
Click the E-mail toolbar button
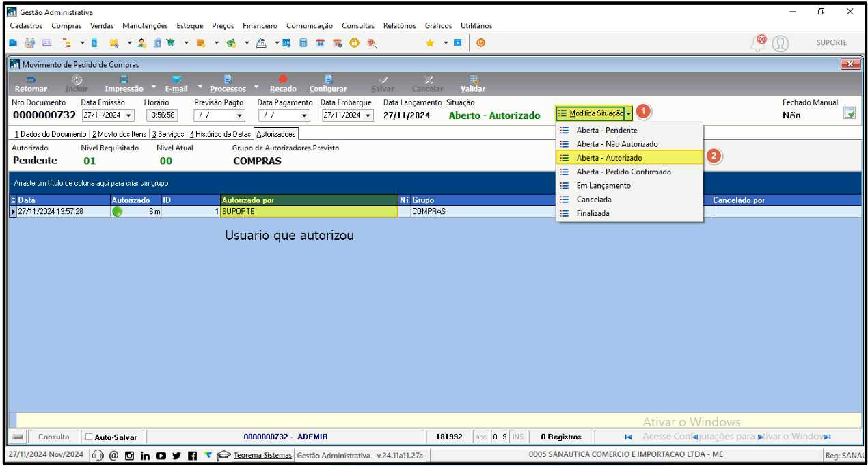point(176,84)
